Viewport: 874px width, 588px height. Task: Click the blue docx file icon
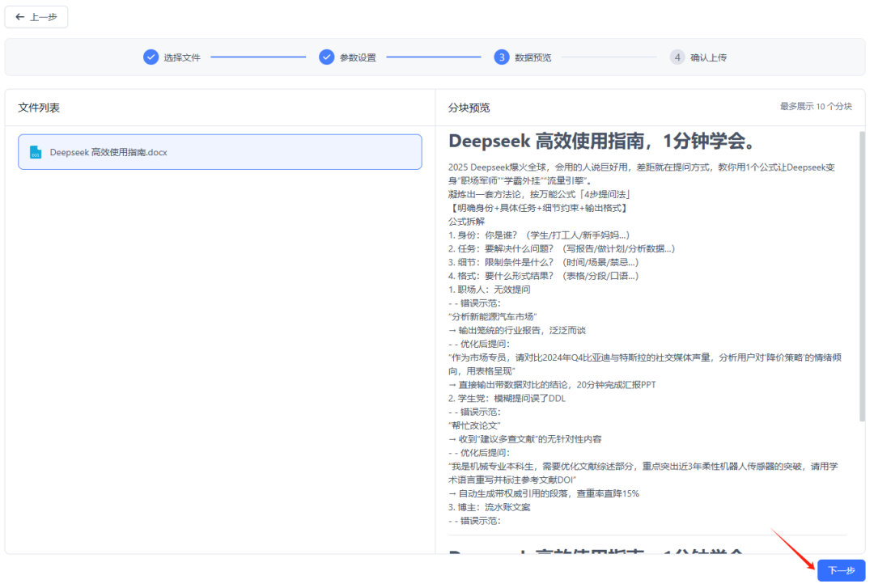[36, 152]
